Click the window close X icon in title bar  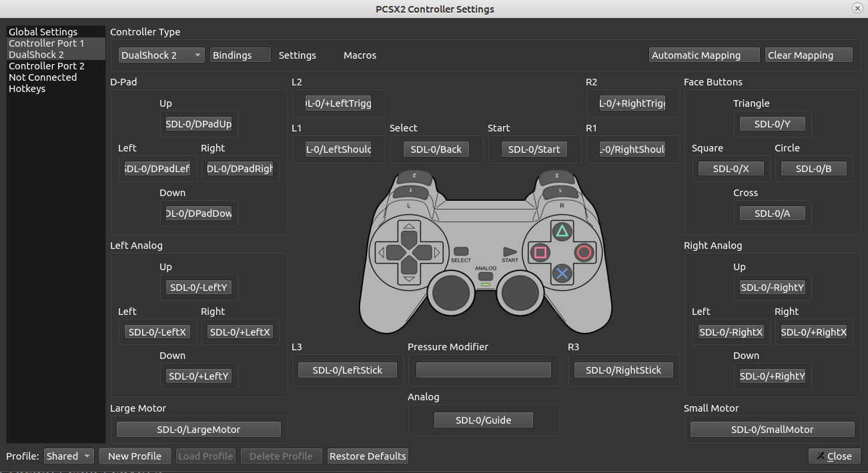click(x=857, y=8)
